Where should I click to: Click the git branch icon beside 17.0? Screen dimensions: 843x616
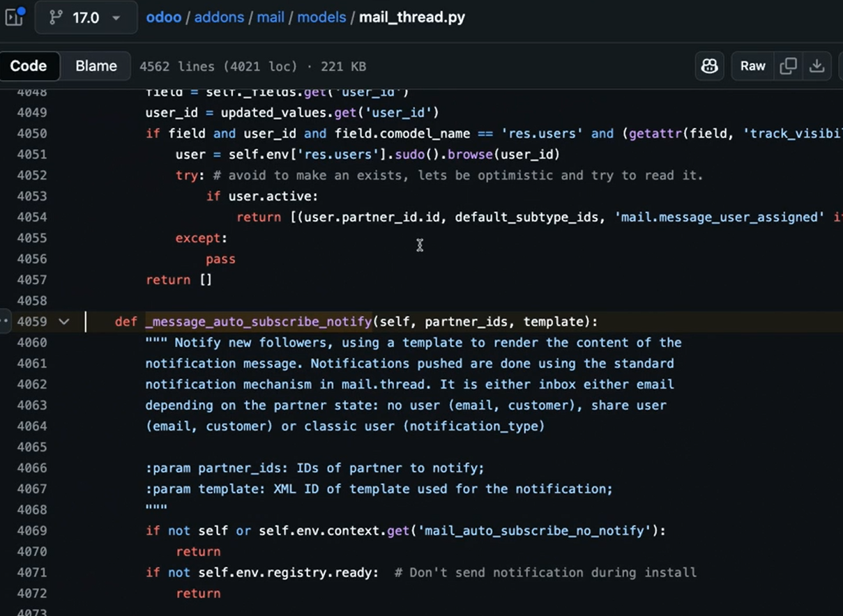pos(56,17)
